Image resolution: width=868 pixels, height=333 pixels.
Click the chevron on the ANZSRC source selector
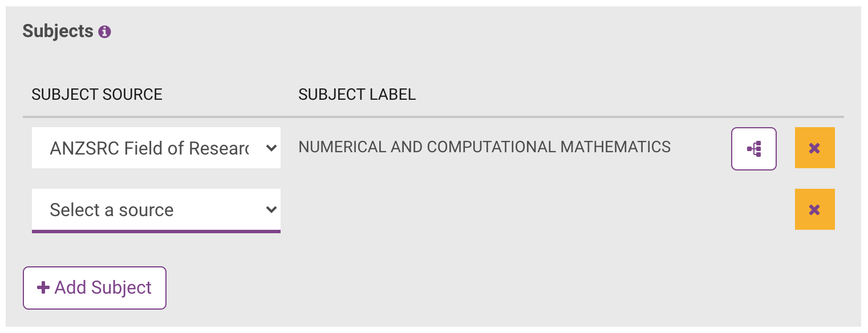point(271,148)
